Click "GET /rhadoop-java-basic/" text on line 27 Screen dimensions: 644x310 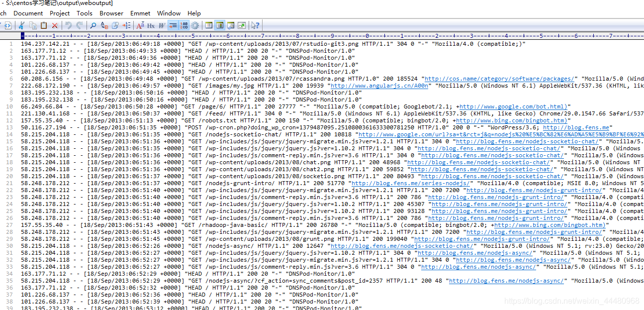point(227,225)
